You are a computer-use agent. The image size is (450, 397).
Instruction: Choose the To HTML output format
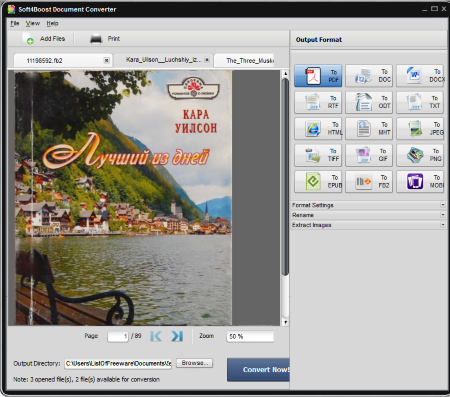click(318, 129)
